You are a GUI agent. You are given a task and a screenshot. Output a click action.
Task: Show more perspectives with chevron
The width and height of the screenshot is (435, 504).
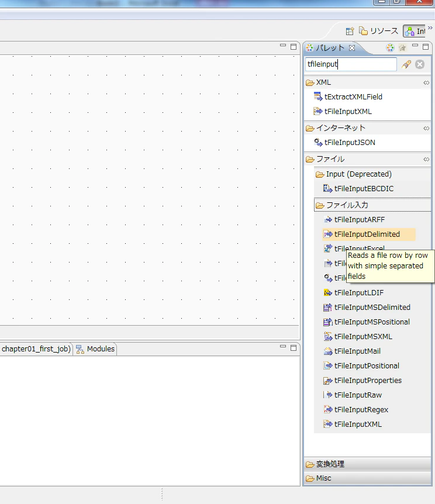[x=430, y=28]
